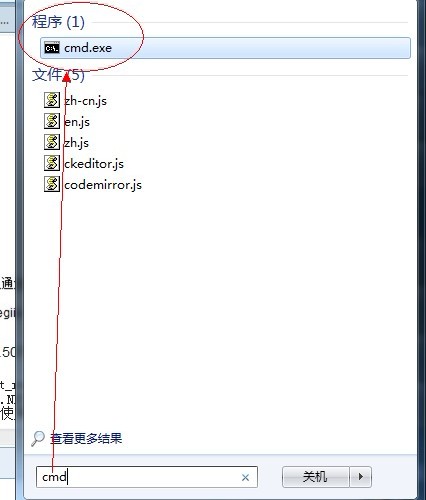Click inside the cmd search box

pos(147,477)
